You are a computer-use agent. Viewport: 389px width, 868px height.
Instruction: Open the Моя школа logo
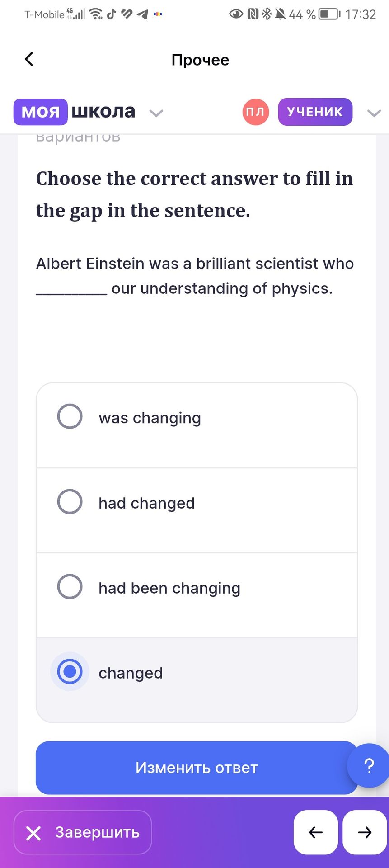(74, 112)
